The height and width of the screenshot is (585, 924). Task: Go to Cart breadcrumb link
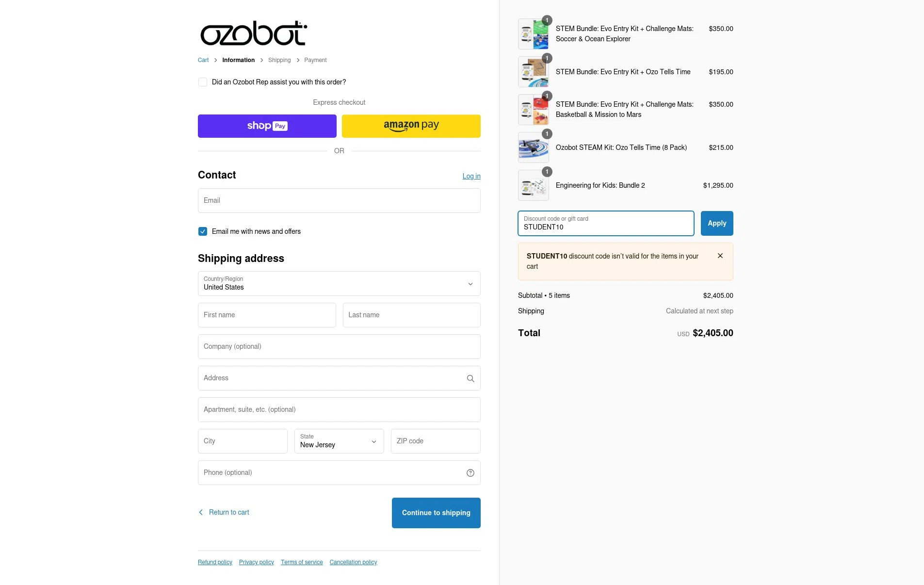[x=203, y=60]
